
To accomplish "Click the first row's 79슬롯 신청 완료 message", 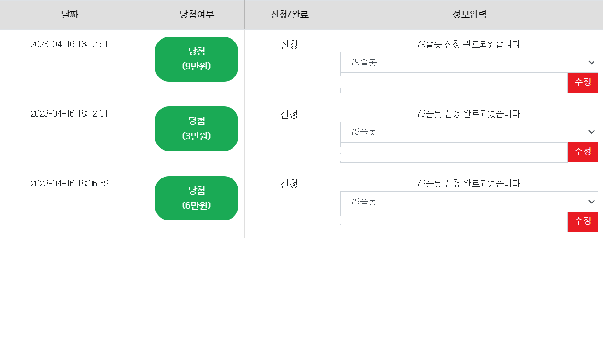I will pyautogui.click(x=469, y=44).
